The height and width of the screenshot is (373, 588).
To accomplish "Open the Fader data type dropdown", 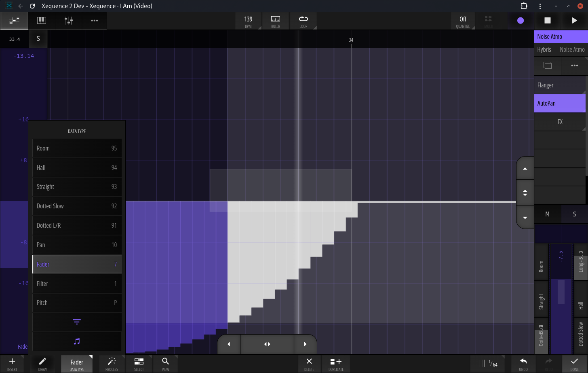I will [x=77, y=364].
